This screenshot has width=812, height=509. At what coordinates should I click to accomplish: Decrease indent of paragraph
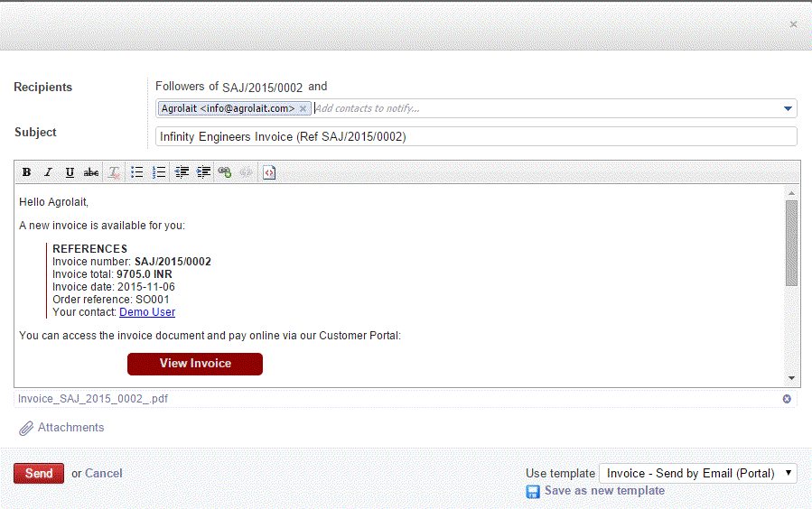(x=182, y=172)
